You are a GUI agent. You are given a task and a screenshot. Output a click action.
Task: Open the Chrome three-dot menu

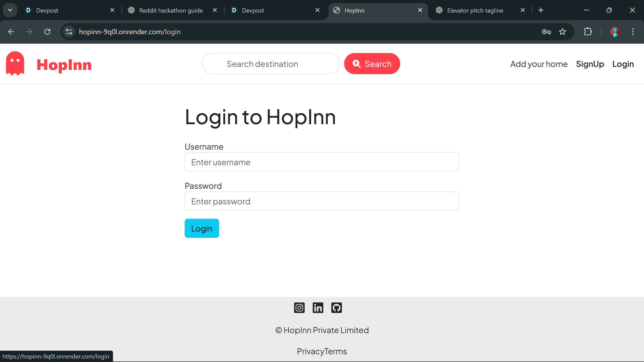pos(633,32)
